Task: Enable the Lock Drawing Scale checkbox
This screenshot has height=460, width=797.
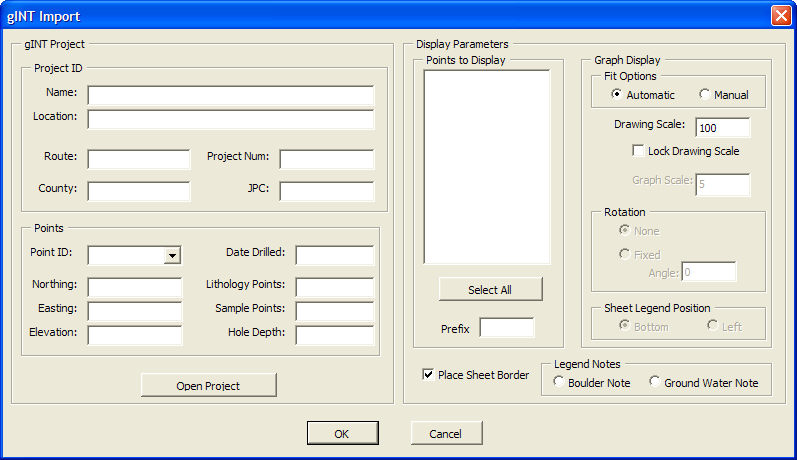Action: (x=639, y=151)
